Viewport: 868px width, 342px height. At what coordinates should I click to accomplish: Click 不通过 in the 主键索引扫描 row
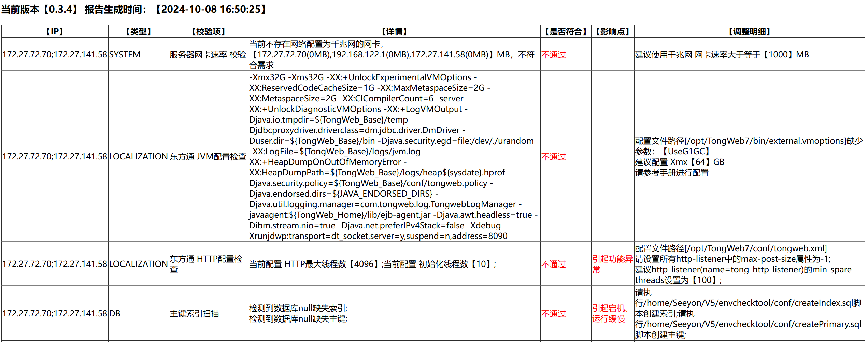tap(553, 313)
